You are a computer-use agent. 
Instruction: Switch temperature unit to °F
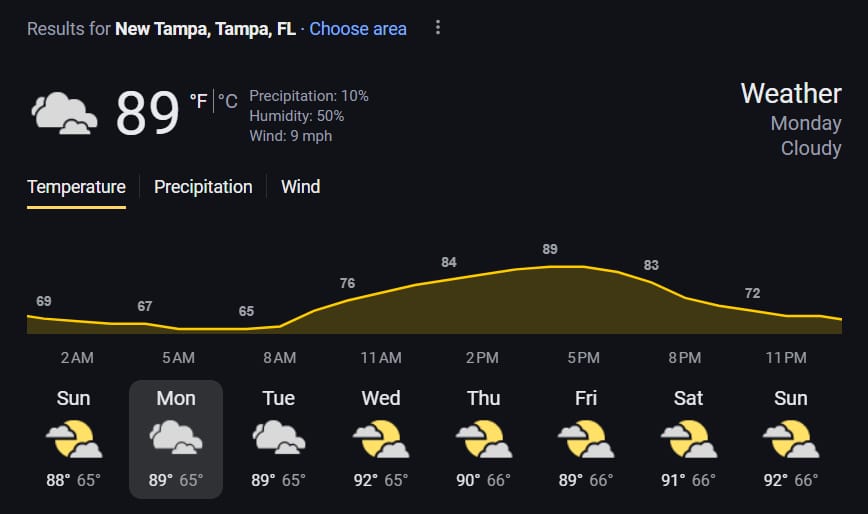[x=198, y=101]
